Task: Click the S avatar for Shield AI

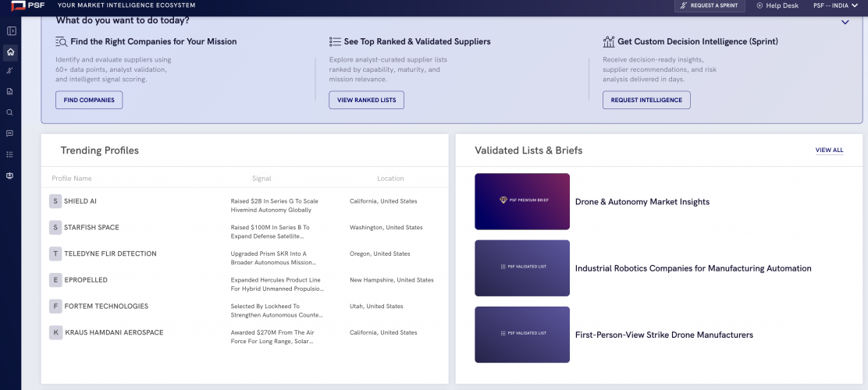Action: click(55, 201)
